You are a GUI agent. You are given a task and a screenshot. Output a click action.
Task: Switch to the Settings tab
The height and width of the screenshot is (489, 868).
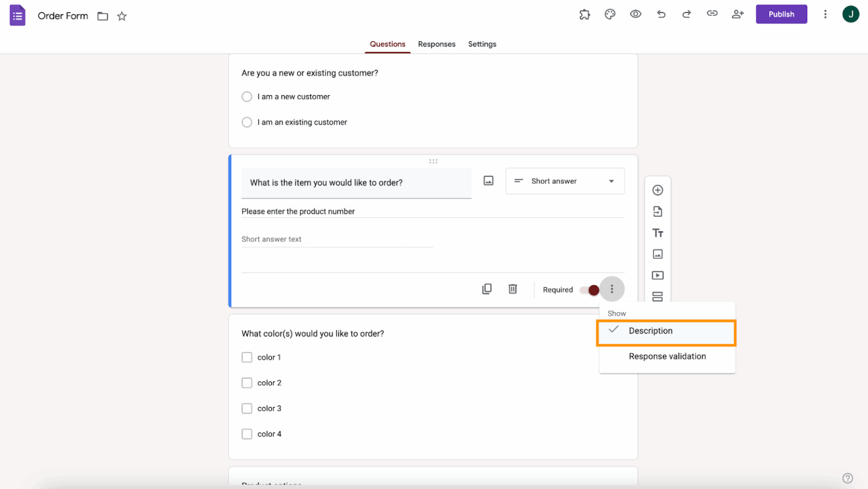pyautogui.click(x=481, y=44)
